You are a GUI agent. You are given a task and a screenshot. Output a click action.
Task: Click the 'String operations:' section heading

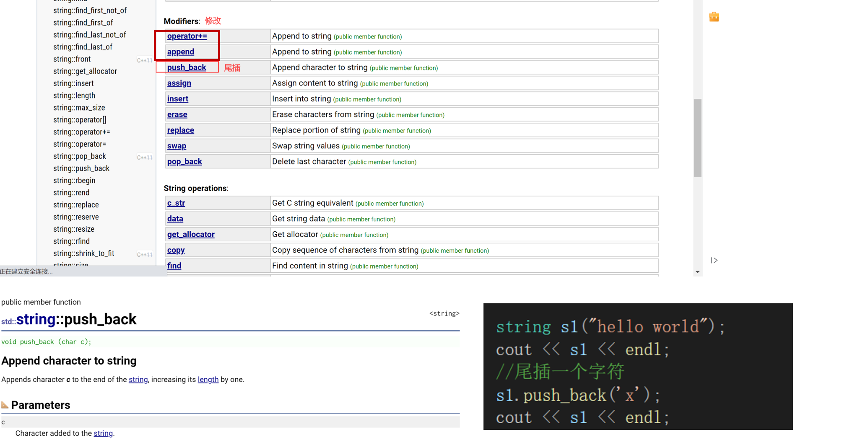click(x=196, y=189)
